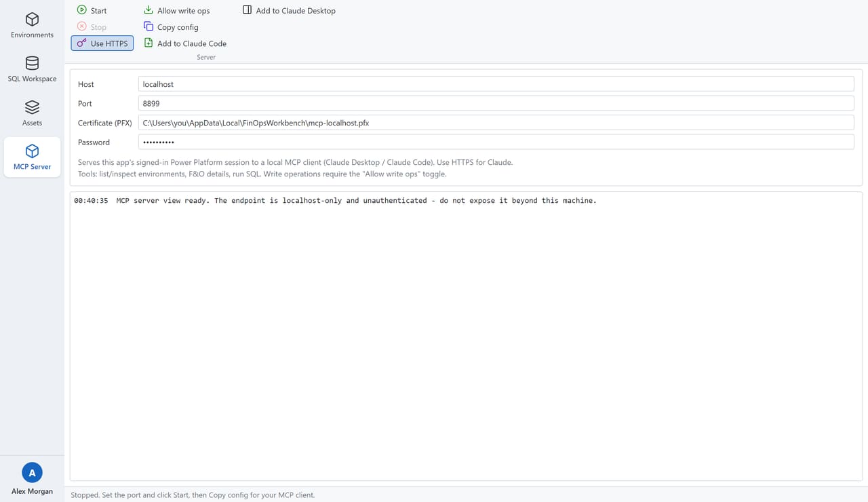This screenshot has height=502, width=868.
Task: Click the Port field showing 8899
Action: pyautogui.click(x=496, y=103)
